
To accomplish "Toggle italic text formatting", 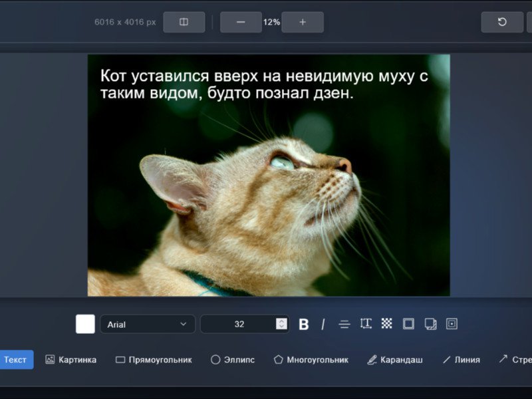I will pyautogui.click(x=323, y=325).
